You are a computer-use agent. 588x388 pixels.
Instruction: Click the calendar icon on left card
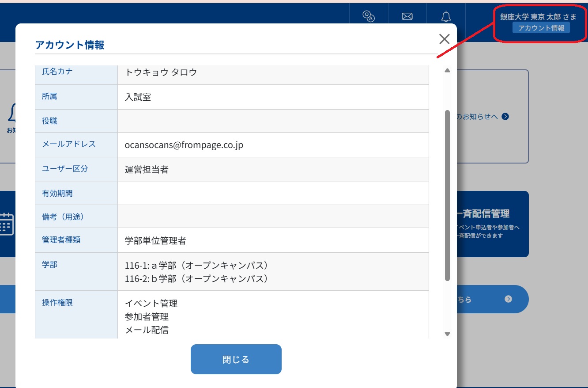(x=7, y=224)
